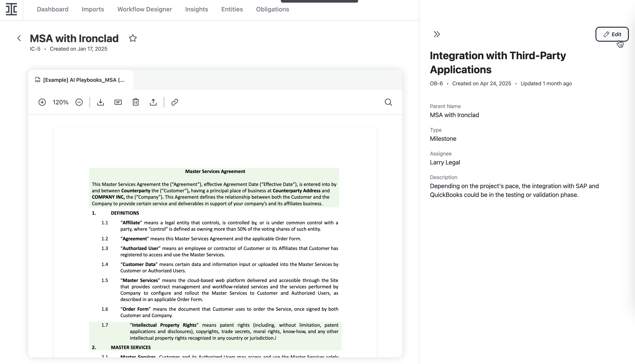Click the obligation ID OB-6
635x364 pixels.
click(436, 84)
